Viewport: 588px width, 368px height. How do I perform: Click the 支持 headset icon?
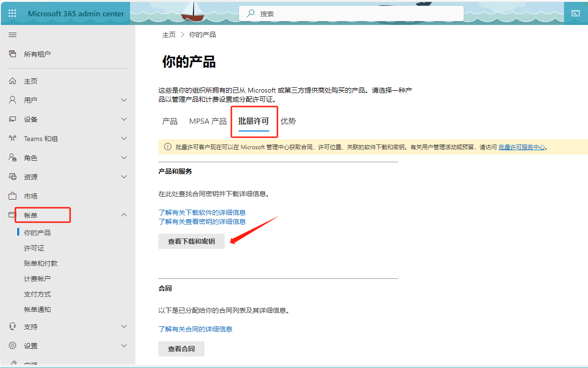click(x=12, y=327)
